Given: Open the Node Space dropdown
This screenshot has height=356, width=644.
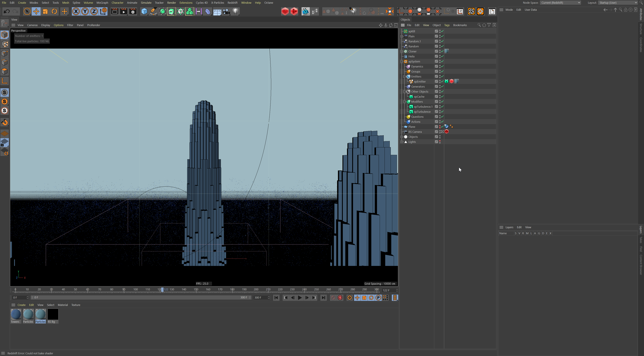Looking at the screenshot, I should coord(560,3).
